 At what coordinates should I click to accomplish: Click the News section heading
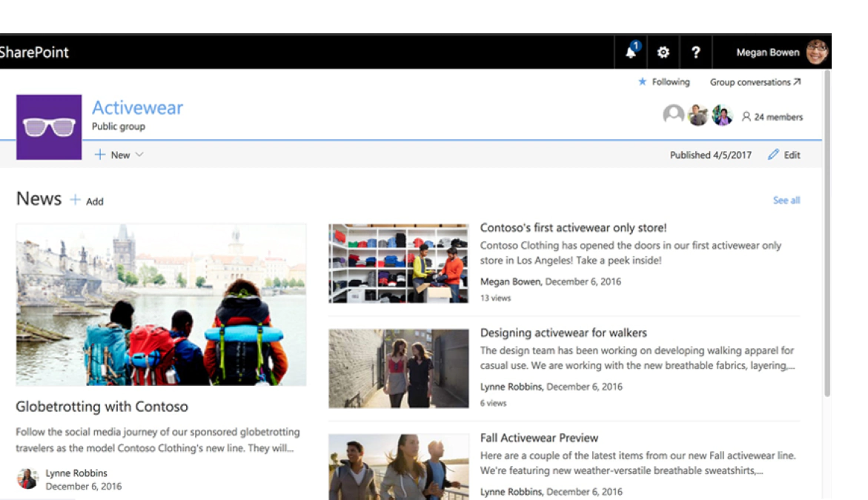39,199
